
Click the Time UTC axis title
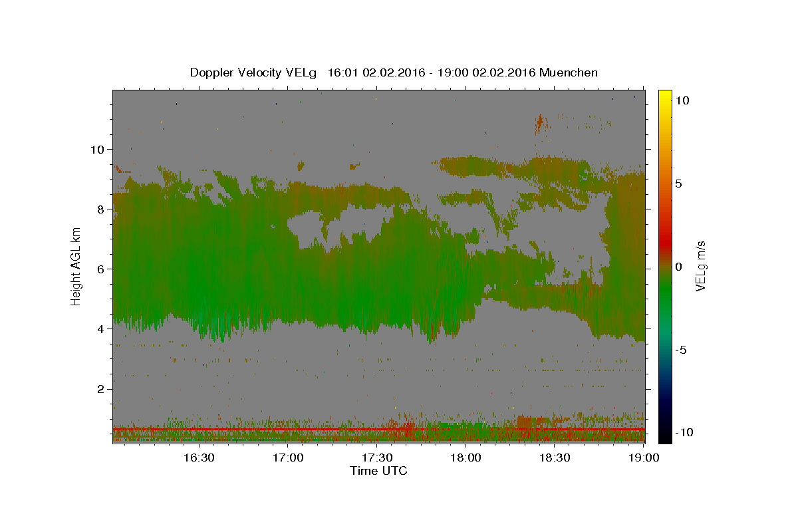(x=378, y=471)
